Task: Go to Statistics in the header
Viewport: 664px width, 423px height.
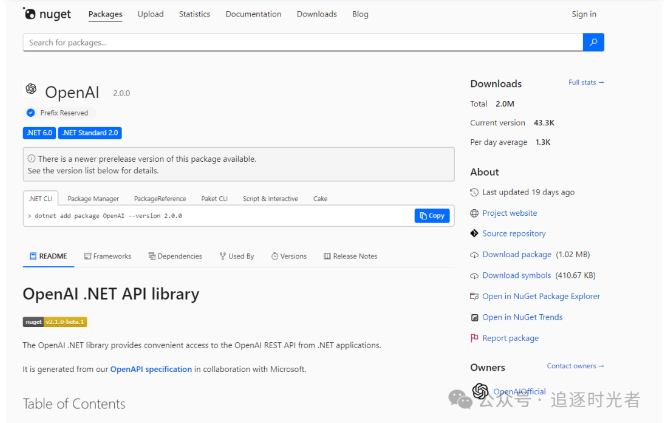Action: click(x=194, y=14)
